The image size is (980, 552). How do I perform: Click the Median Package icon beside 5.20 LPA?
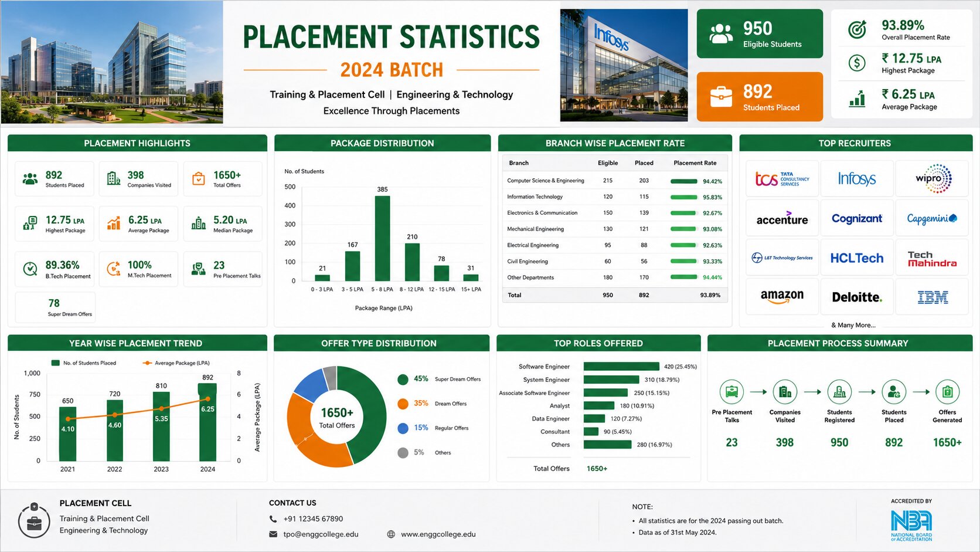point(199,223)
